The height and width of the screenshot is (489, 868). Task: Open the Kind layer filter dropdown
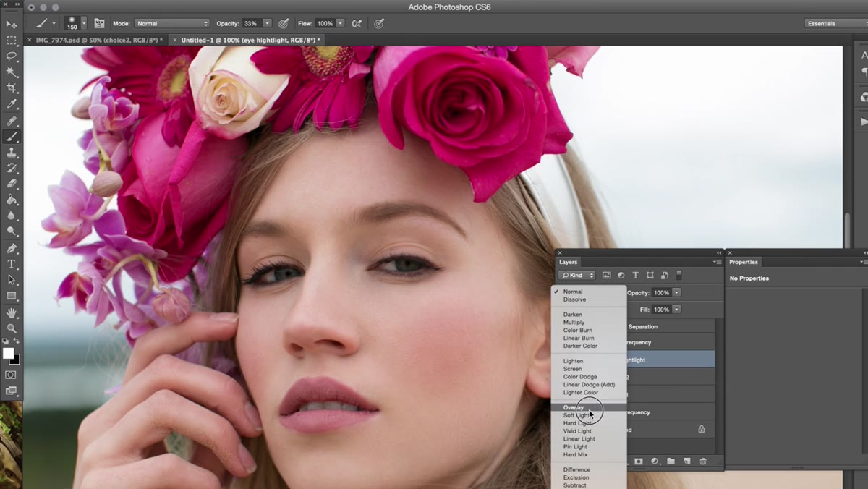point(577,276)
